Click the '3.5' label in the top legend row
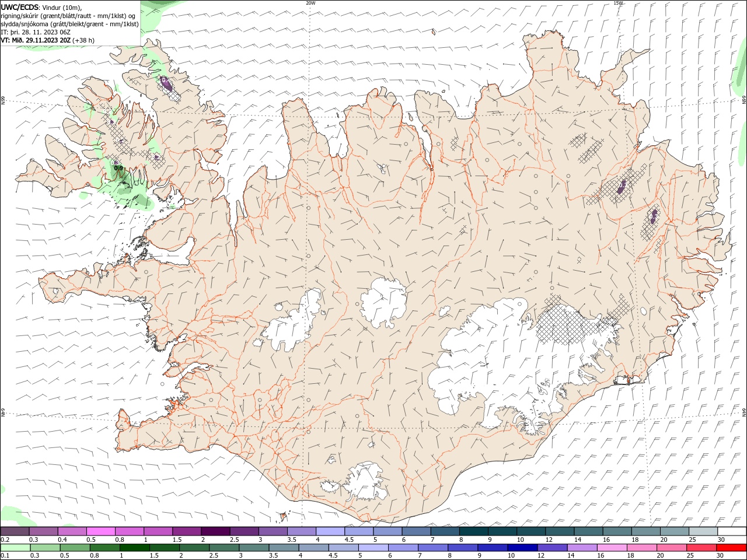The height and width of the screenshot is (560, 747). pyautogui.click(x=291, y=540)
